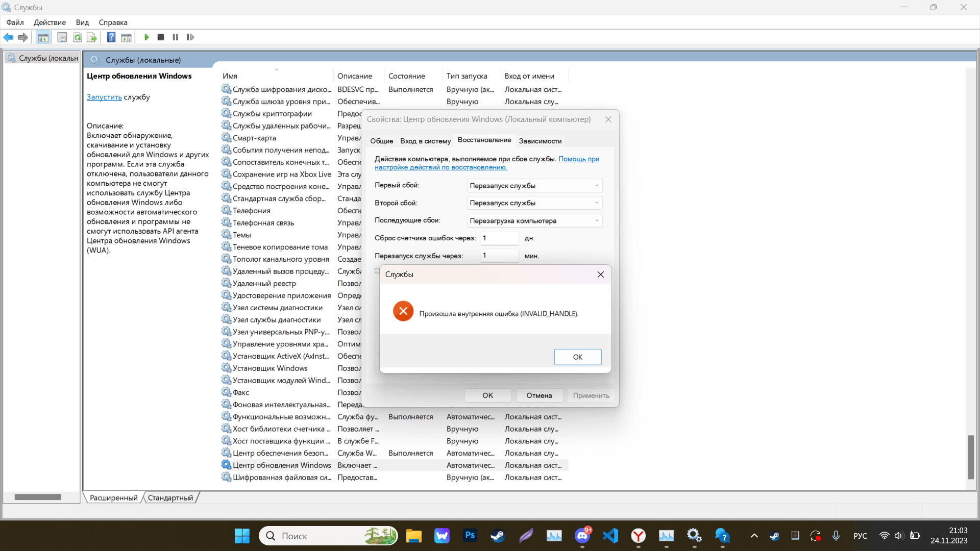
Task: Click Отмена in the properties dialog
Action: tap(539, 395)
